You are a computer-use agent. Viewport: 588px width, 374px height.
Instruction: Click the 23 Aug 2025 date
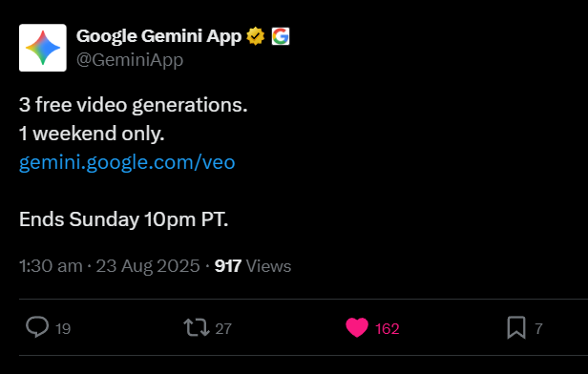pyautogui.click(x=148, y=266)
